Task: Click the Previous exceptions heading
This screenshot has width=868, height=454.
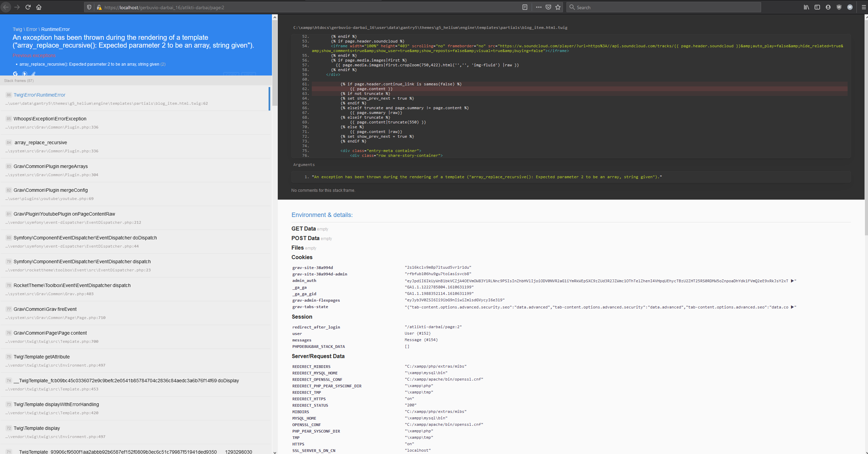Action: (34, 55)
